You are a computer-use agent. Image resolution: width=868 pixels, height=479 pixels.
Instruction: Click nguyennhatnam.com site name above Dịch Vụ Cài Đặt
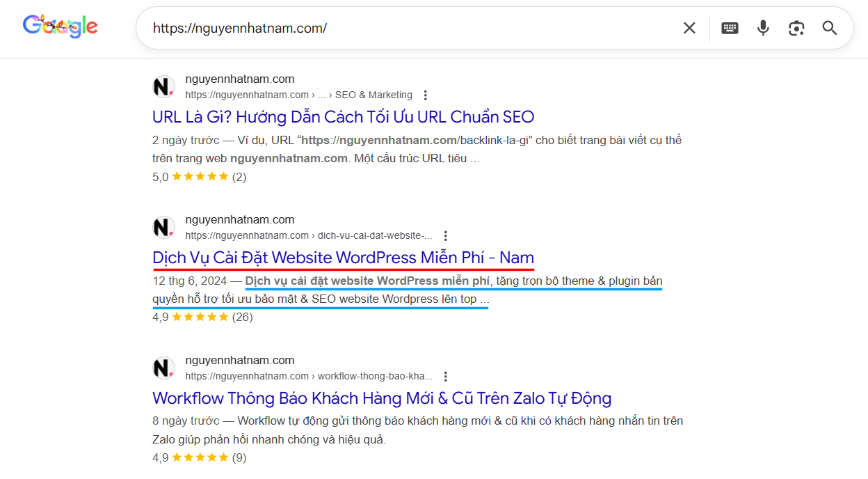pos(240,220)
